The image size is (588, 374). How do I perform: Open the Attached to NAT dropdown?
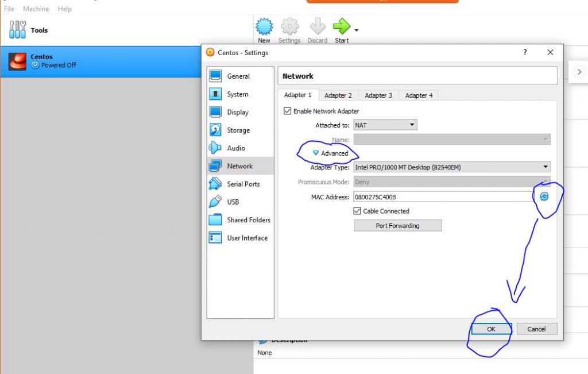[x=385, y=125]
